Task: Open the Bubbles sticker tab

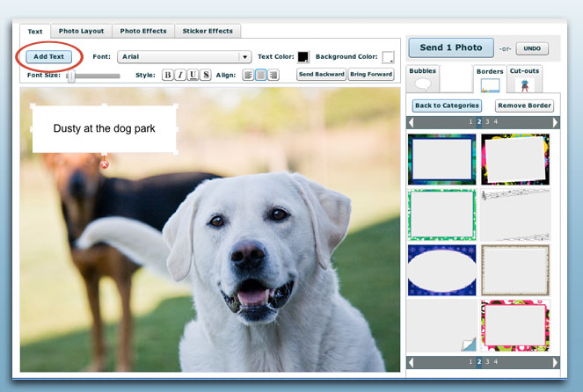Action: [x=423, y=79]
